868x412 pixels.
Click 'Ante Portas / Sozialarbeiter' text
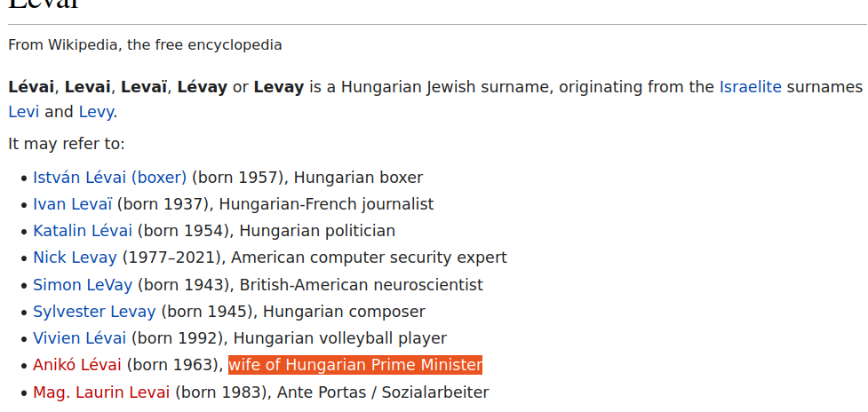pos(383,392)
